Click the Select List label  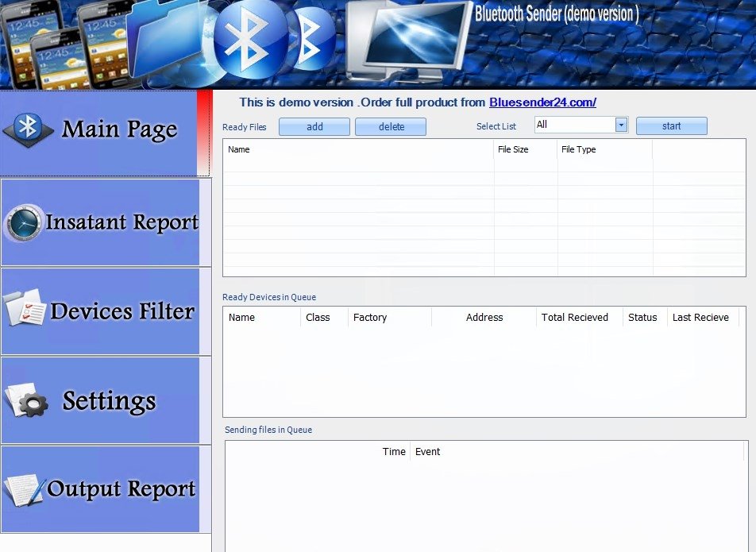click(x=496, y=126)
